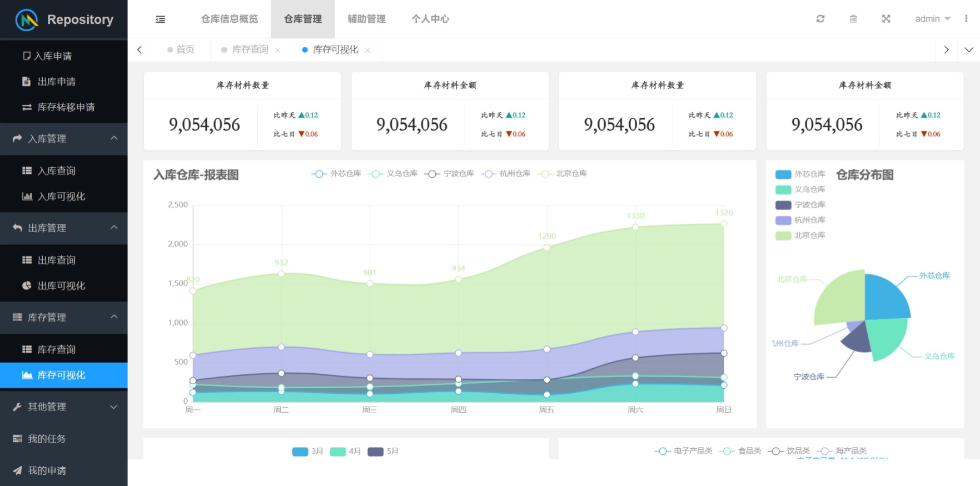Toggle 杭州仓库 series in area chart legend

[x=505, y=174]
